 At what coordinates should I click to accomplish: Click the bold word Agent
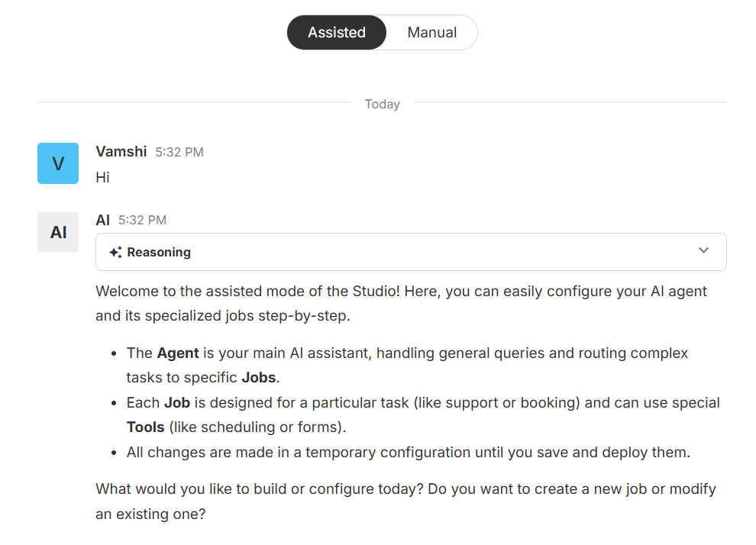(x=178, y=353)
